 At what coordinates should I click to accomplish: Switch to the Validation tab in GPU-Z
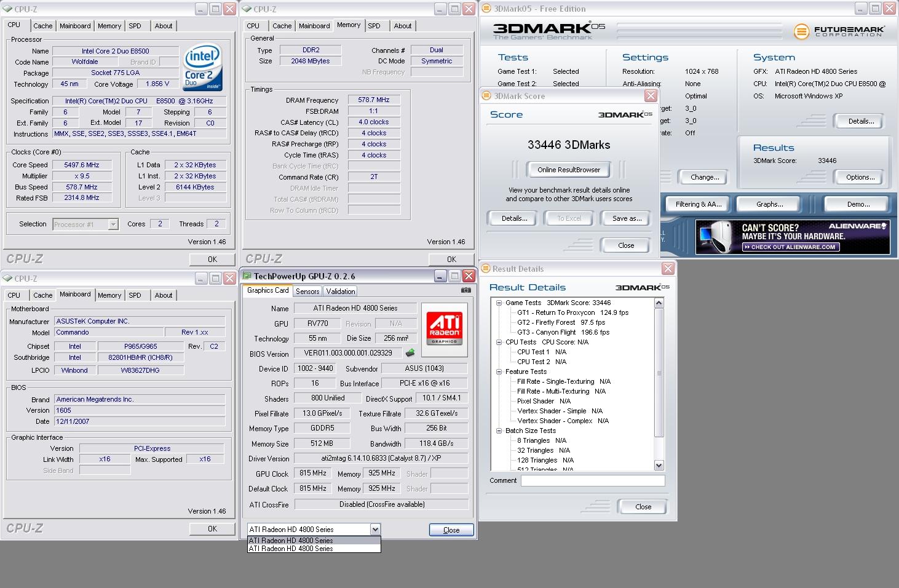tap(340, 292)
